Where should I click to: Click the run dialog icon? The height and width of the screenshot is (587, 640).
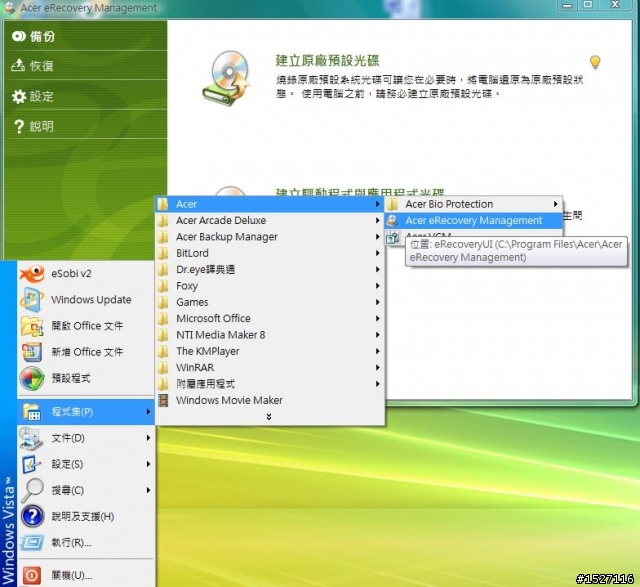tap(32, 543)
